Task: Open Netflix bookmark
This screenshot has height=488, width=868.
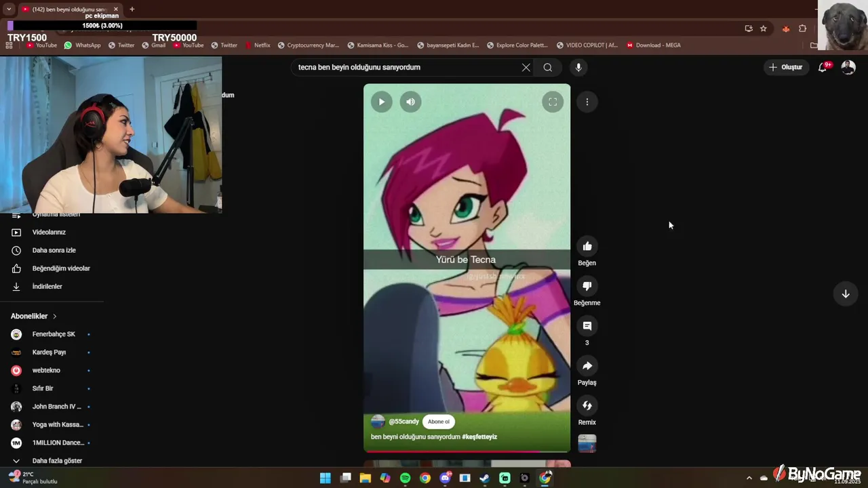Action: point(257,45)
